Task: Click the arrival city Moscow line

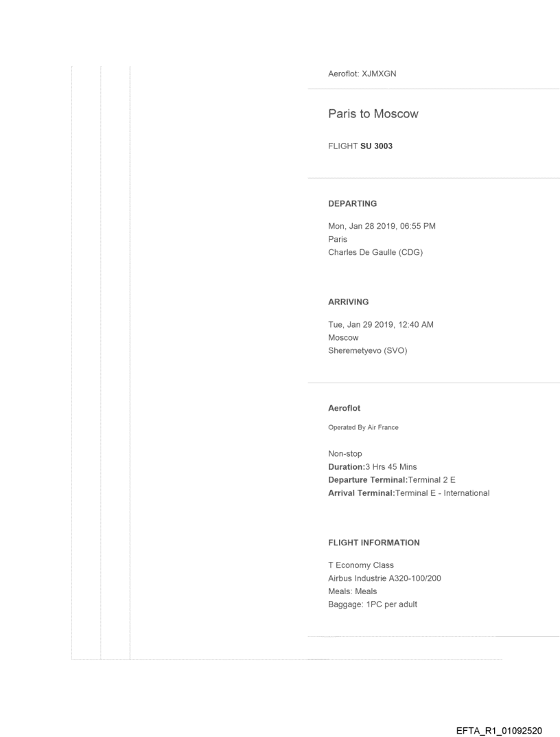Action: click(343, 337)
